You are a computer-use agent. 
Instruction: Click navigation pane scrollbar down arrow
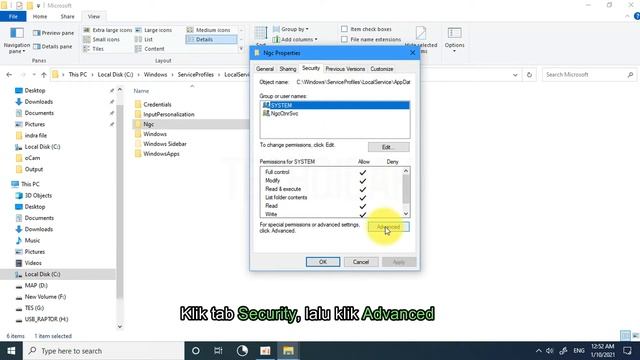[120, 326]
